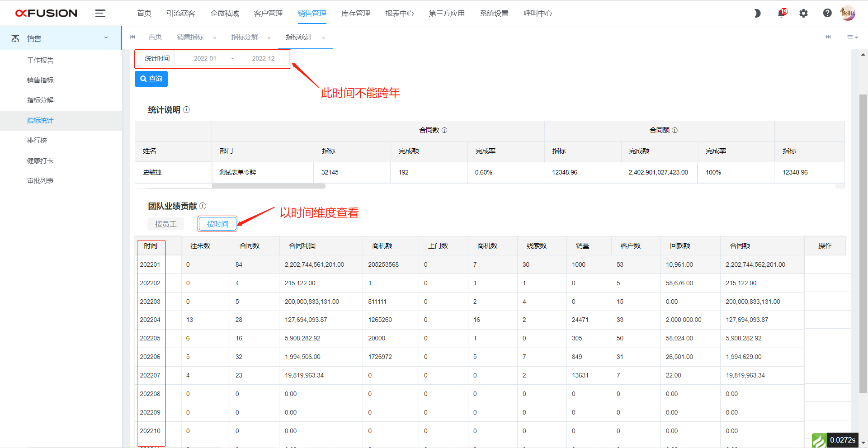Select 按员工 view toggle
Screen dimensions: 868x448
click(165, 224)
